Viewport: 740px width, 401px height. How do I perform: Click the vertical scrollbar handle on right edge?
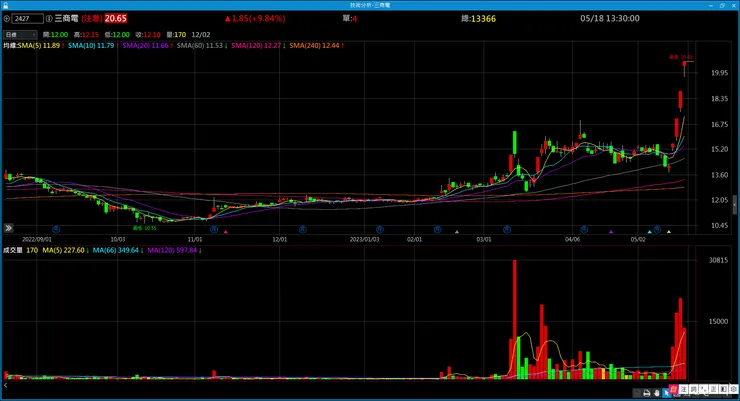tap(734, 205)
